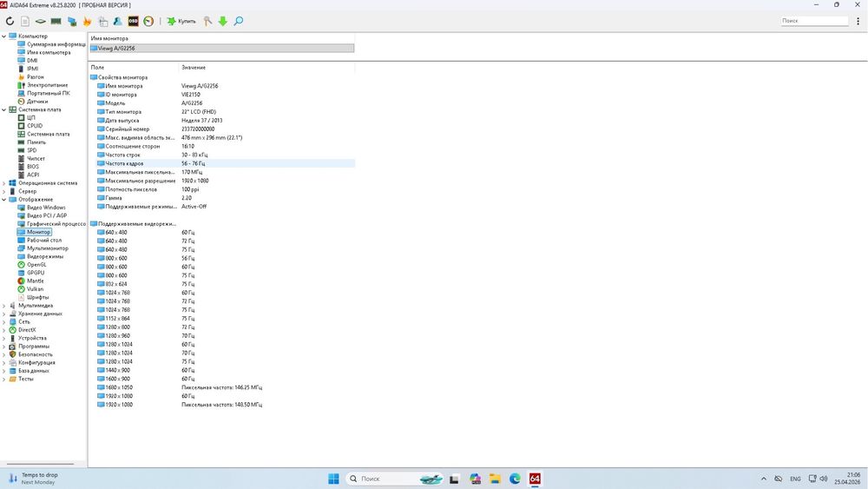Collapse the Отображение tree node
The image size is (868, 489).
[x=3, y=200]
